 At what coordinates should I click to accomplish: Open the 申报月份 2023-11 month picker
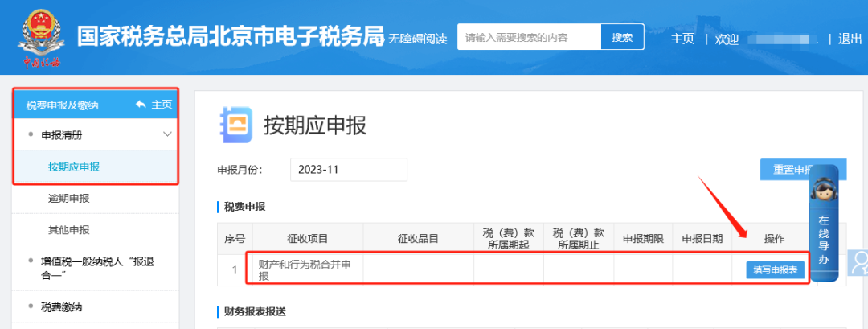[x=349, y=170]
